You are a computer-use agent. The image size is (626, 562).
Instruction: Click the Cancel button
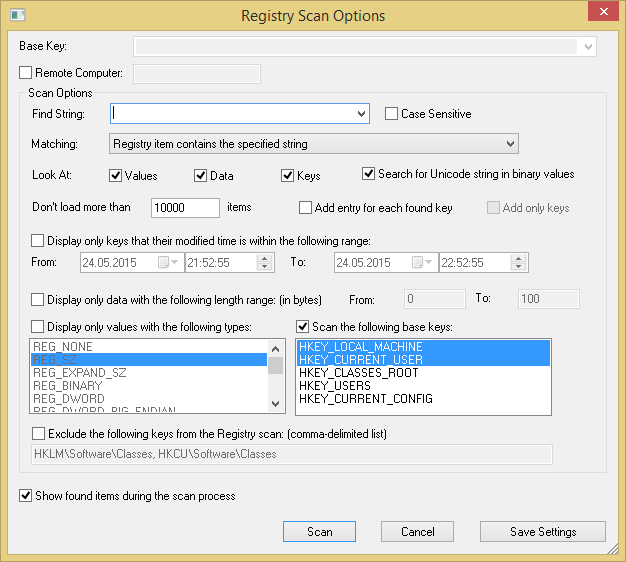(x=417, y=532)
